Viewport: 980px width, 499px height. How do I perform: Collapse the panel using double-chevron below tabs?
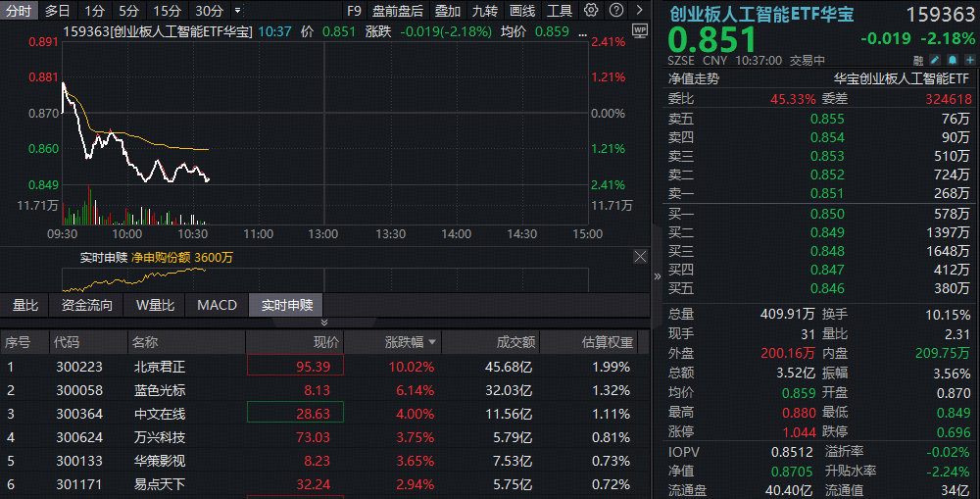[324, 323]
